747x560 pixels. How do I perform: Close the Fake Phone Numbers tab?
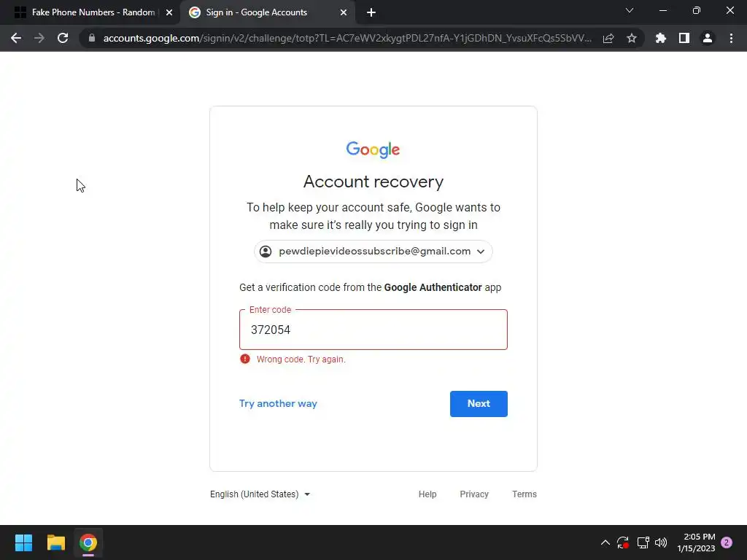pyautogui.click(x=169, y=12)
